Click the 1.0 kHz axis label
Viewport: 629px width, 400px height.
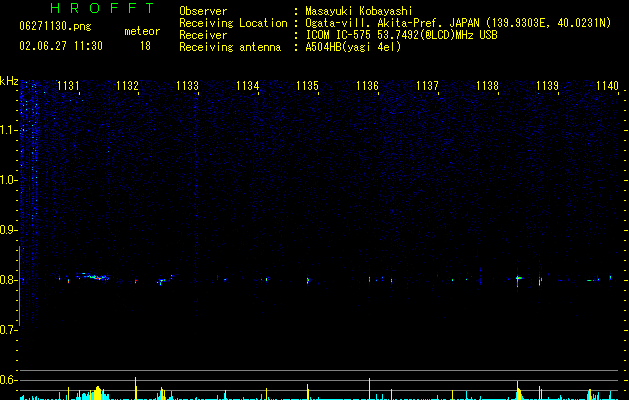(x=7, y=180)
